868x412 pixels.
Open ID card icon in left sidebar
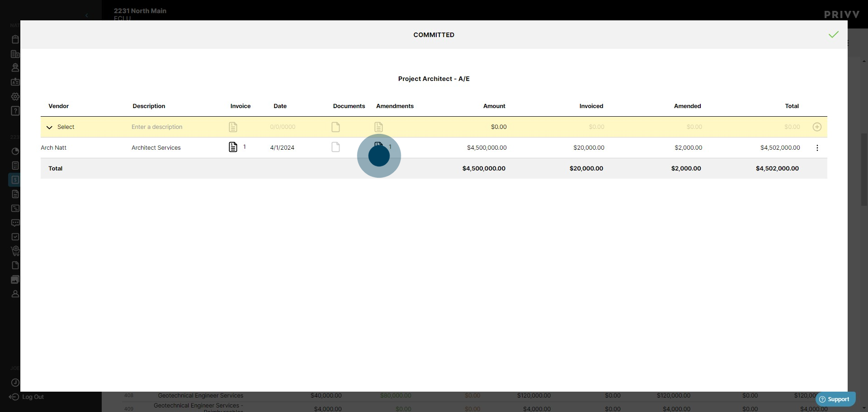click(15, 82)
